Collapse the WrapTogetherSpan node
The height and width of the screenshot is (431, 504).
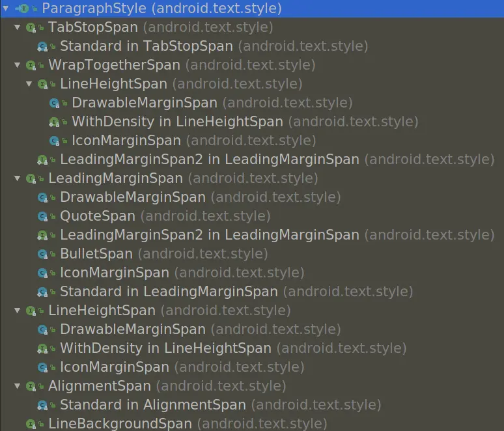coord(18,65)
